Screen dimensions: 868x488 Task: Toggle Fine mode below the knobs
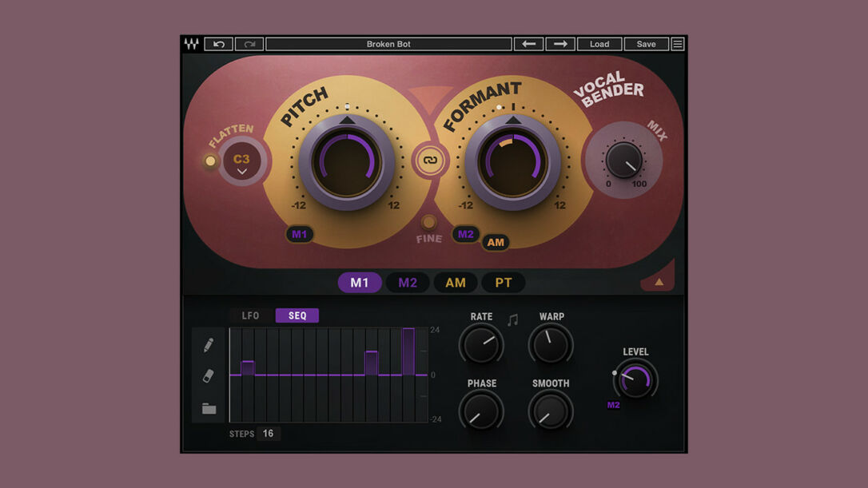tap(429, 224)
